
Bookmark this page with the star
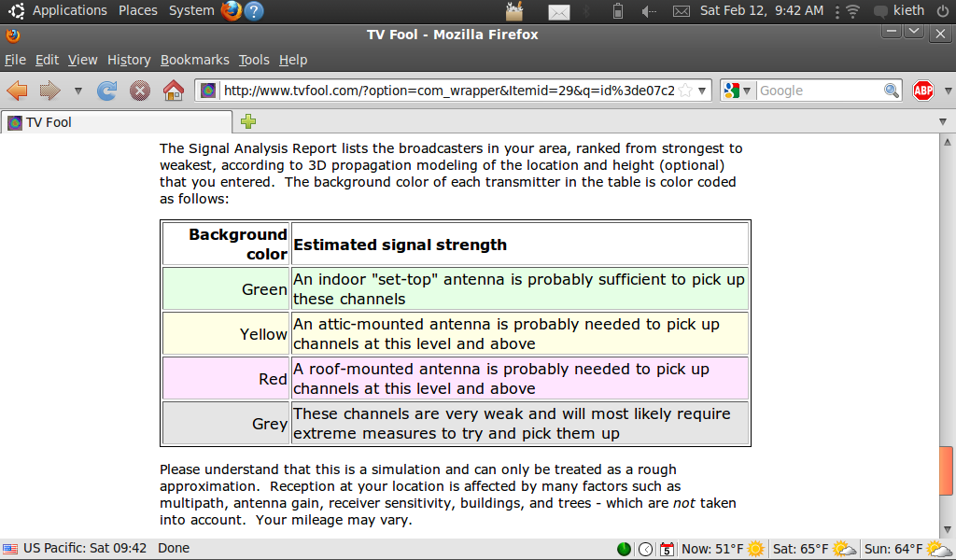point(685,91)
